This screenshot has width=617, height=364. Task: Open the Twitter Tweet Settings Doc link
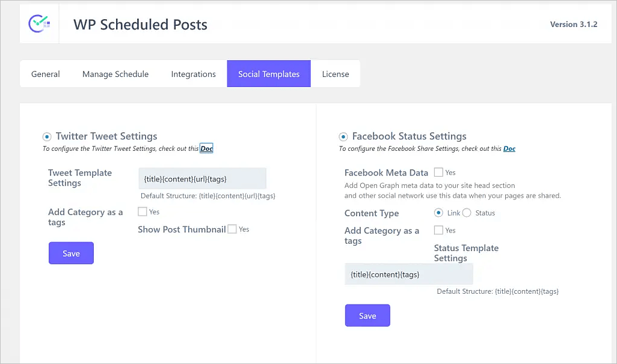coord(206,148)
